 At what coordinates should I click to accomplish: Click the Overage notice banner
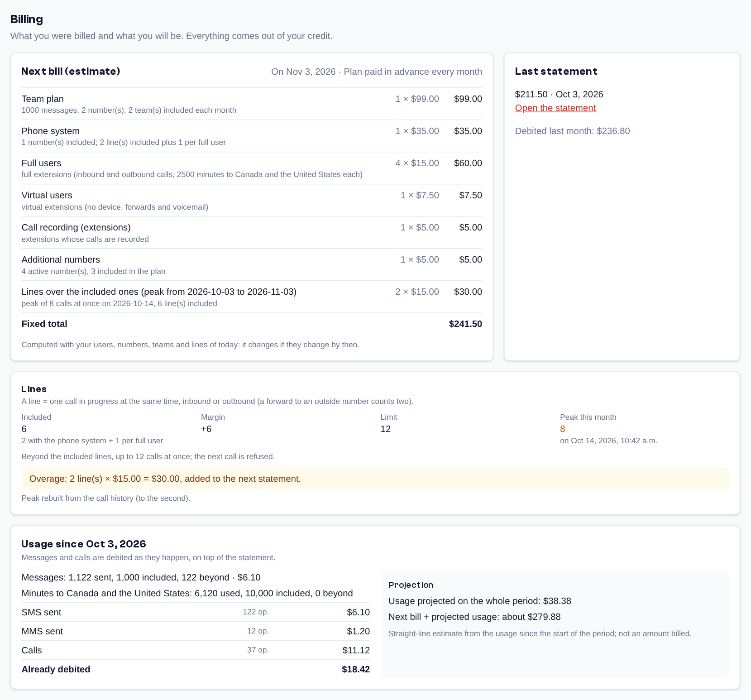click(x=375, y=479)
